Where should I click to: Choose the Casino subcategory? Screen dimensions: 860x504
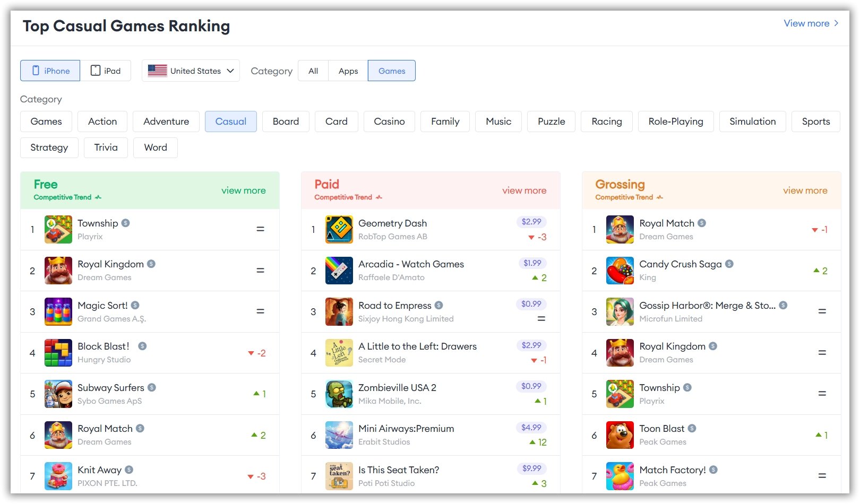[389, 121]
